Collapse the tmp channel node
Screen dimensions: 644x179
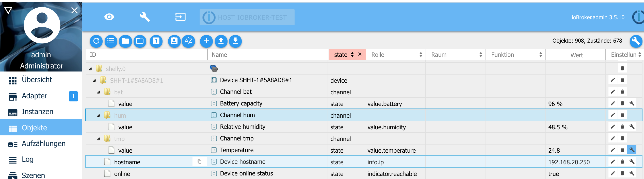tap(99, 139)
